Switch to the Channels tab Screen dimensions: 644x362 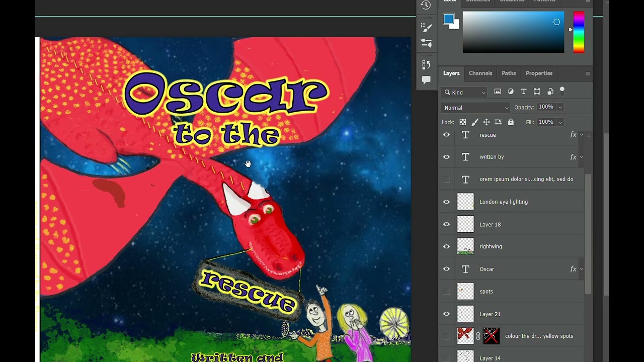pos(480,73)
